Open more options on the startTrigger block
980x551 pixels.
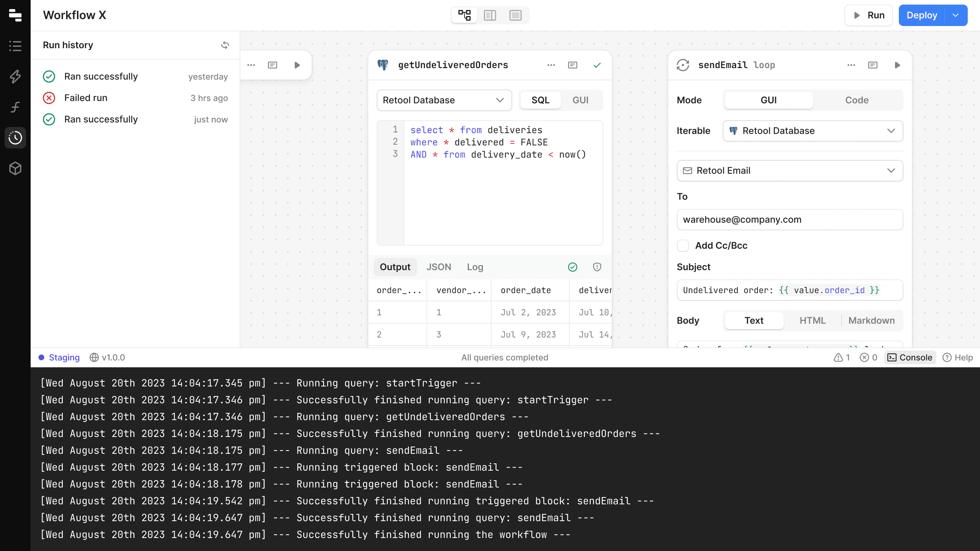251,65
